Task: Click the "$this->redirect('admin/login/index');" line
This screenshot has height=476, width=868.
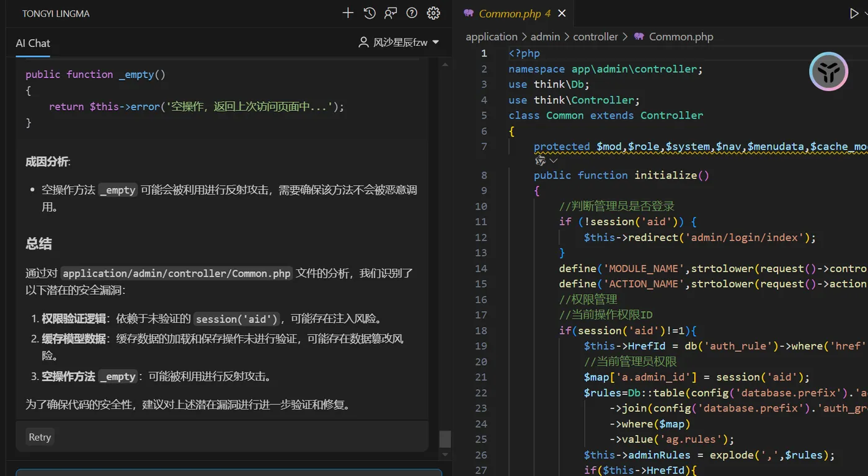Action: [700, 237]
